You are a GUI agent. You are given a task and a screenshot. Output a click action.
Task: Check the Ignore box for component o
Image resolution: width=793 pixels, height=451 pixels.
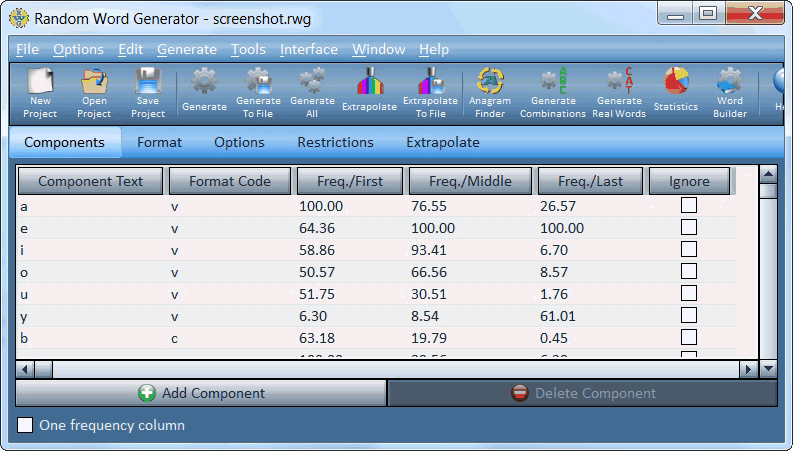pos(689,271)
